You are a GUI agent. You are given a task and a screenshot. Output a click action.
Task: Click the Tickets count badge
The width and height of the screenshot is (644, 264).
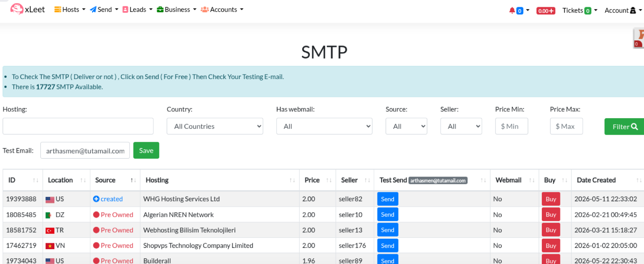tap(588, 11)
